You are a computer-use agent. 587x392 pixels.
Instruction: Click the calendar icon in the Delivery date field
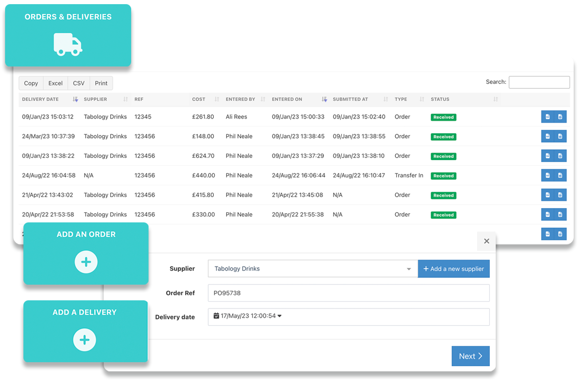(216, 317)
